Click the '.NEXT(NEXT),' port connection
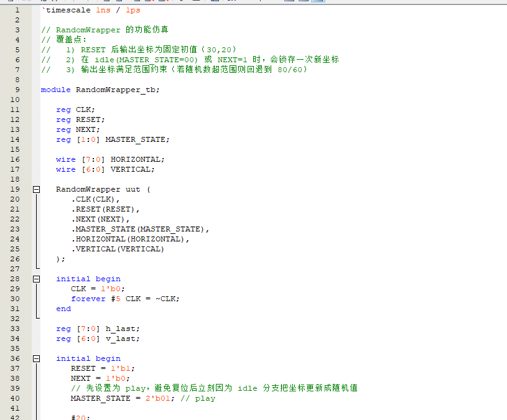This screenshot has height=420, width=507. [100, 219]
